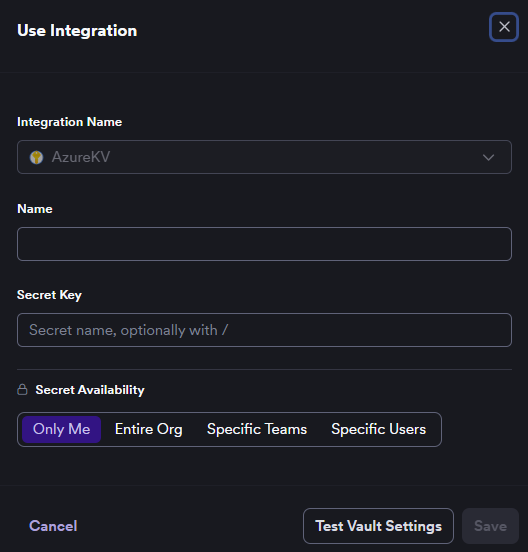Click the Secret Key input field
The height and width of the screenshot is (552, 528).
[264, 330]
